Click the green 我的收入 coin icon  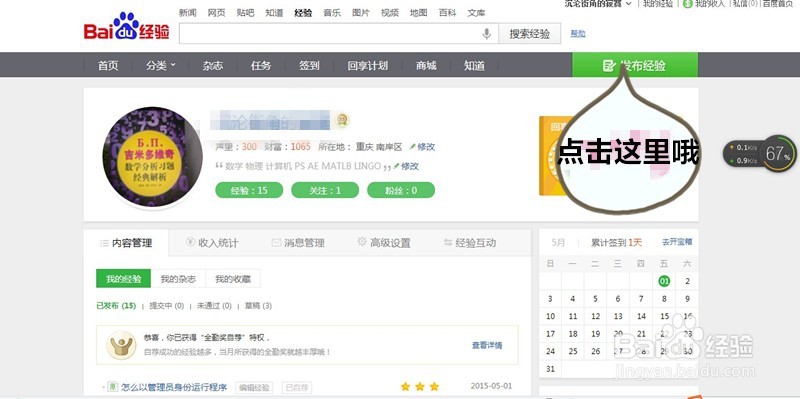coord(687,4)
